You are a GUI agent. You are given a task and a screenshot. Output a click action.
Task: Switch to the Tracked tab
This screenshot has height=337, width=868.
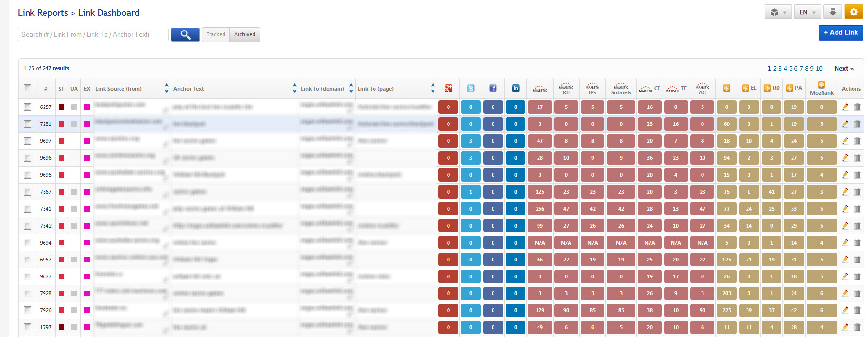[216, 34]
